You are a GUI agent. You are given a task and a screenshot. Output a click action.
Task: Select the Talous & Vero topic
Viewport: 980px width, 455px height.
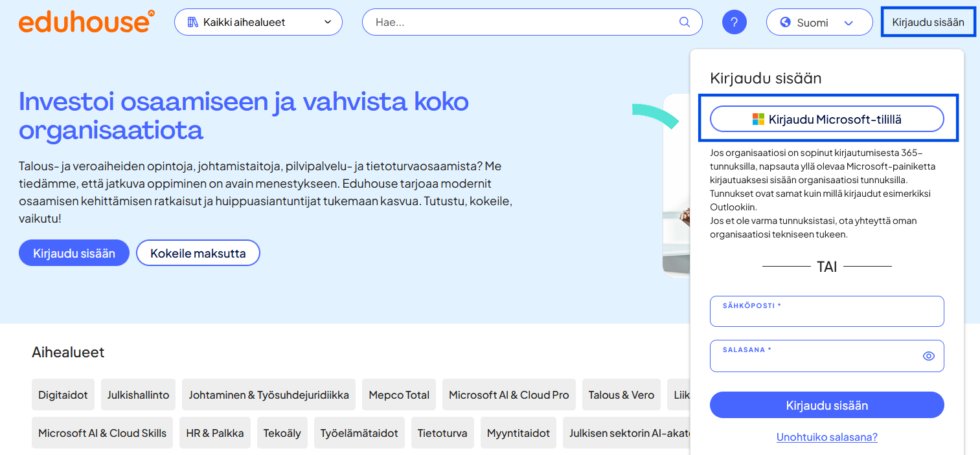pos(621,395)
